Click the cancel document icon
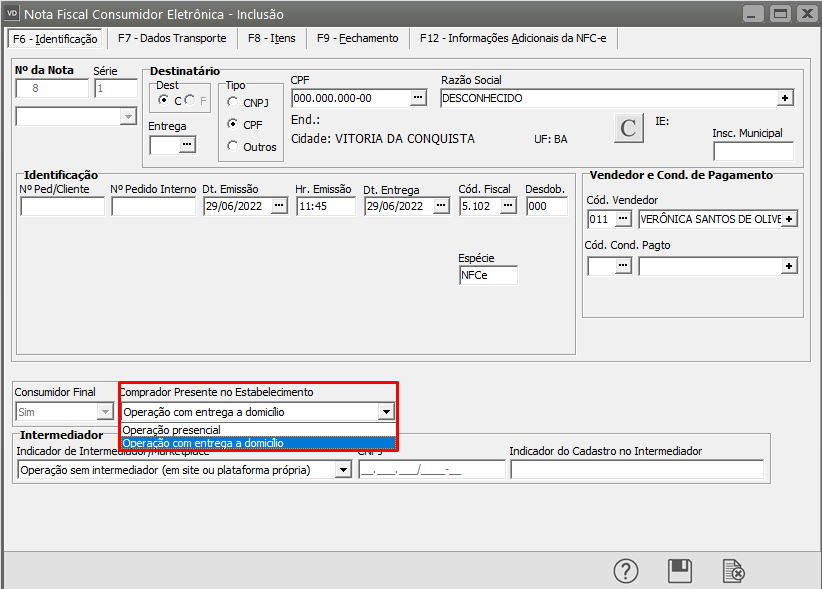822x589 pixels. (x=733, y=570)
